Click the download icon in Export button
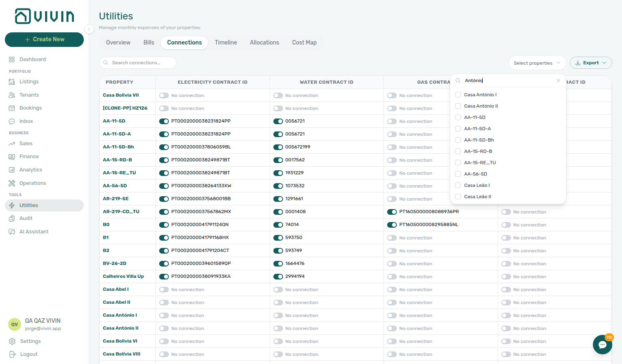 578,63
